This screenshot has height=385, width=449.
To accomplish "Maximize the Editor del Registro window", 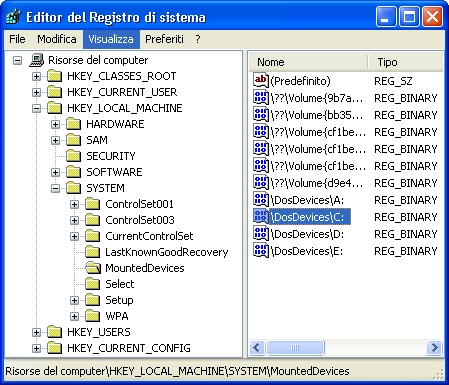I will [409, 17].
